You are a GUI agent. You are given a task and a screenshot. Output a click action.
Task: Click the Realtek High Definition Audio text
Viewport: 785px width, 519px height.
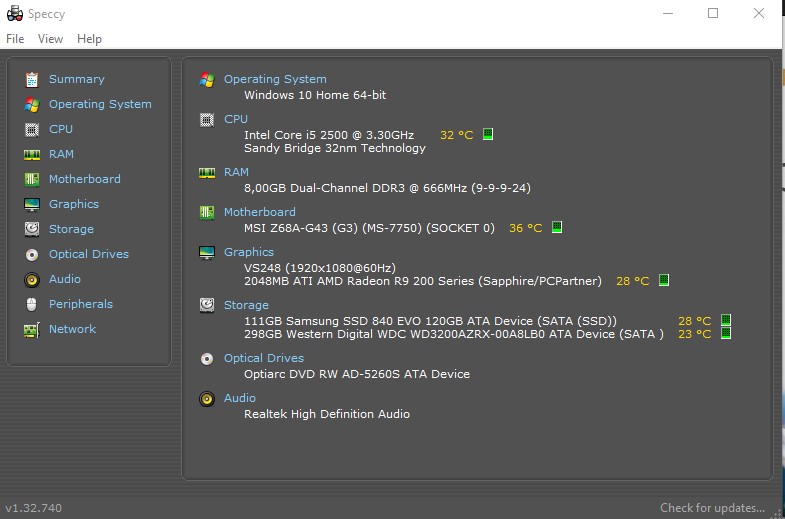point(327,414)
